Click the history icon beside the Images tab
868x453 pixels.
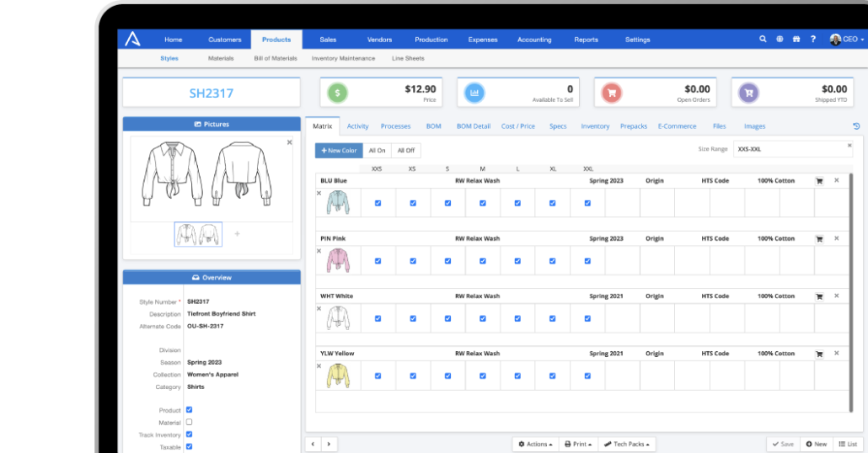(x=856, y=126)
